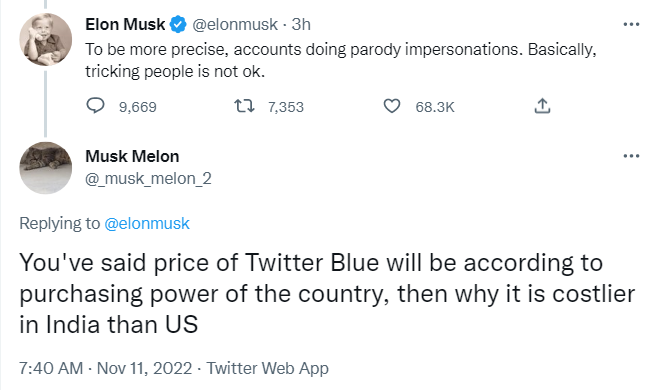Open Musk Melon's cat avatar
653x390 pixels.
pyautogui.click(x=45, y=168)
